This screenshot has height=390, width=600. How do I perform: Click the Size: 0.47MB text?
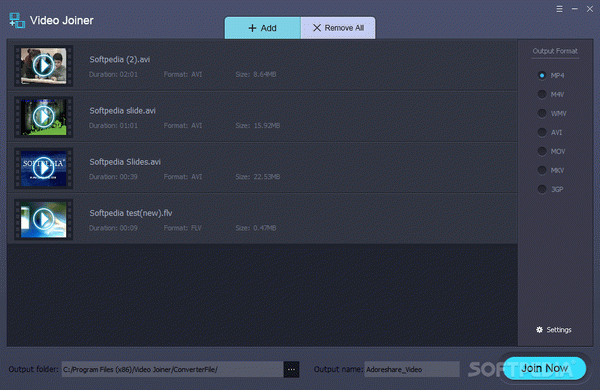point(256,228)
